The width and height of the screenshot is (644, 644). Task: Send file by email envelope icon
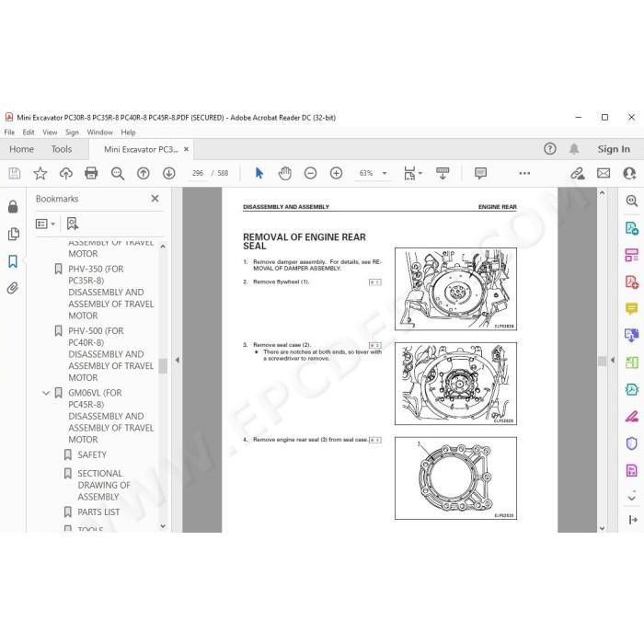pos(604,173)
